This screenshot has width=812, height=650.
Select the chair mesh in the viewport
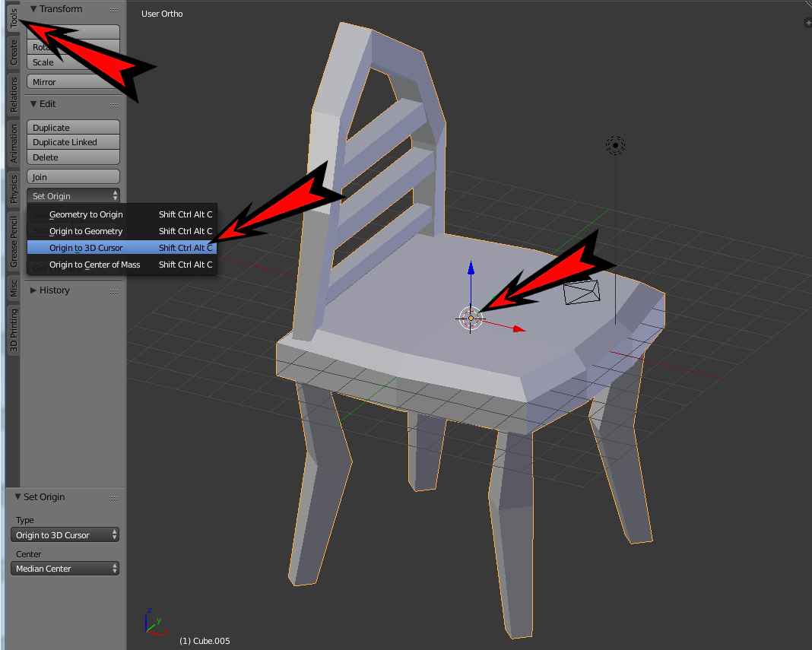[414, 321]
